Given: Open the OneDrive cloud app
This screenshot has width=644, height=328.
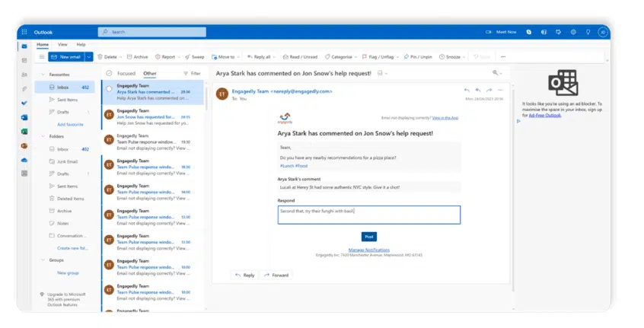Looking at the screenshot, I should click(24, 160).
